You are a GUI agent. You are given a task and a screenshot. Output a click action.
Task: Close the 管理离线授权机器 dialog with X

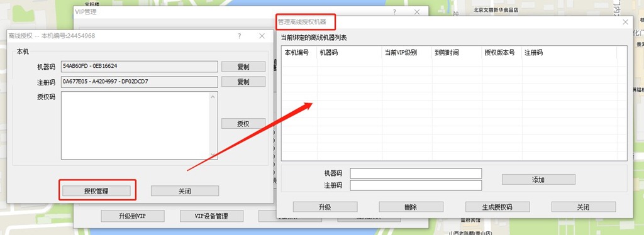626,22
